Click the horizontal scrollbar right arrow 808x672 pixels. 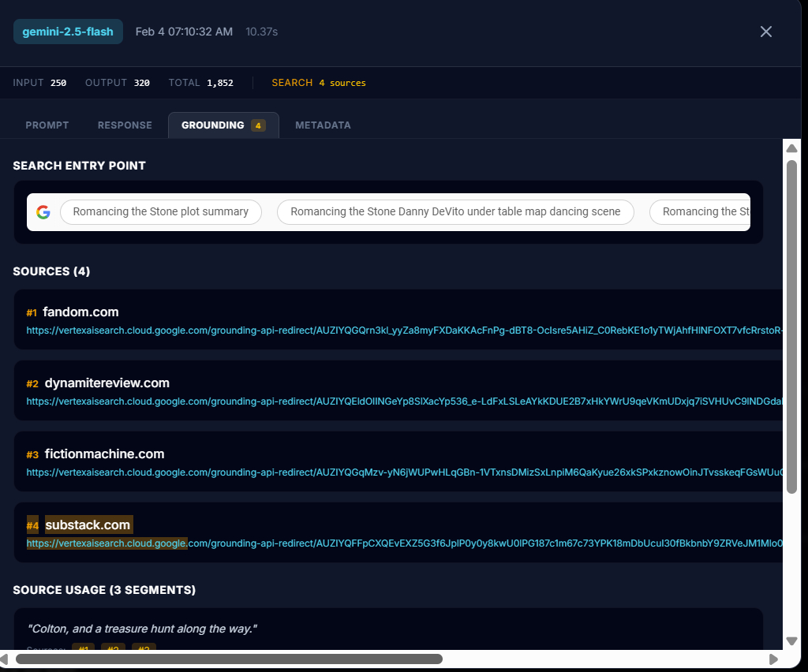click(773, 659)
